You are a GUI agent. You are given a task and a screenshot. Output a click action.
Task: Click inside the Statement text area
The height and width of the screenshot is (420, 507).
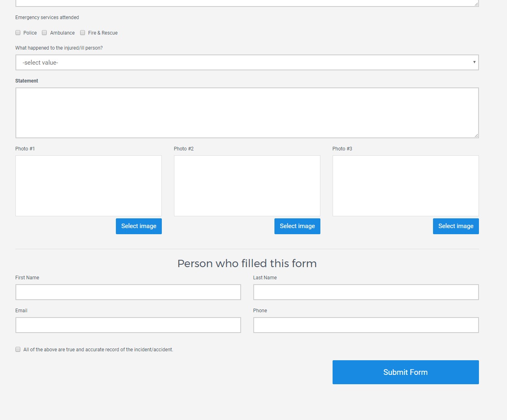(x=247, y=113)
